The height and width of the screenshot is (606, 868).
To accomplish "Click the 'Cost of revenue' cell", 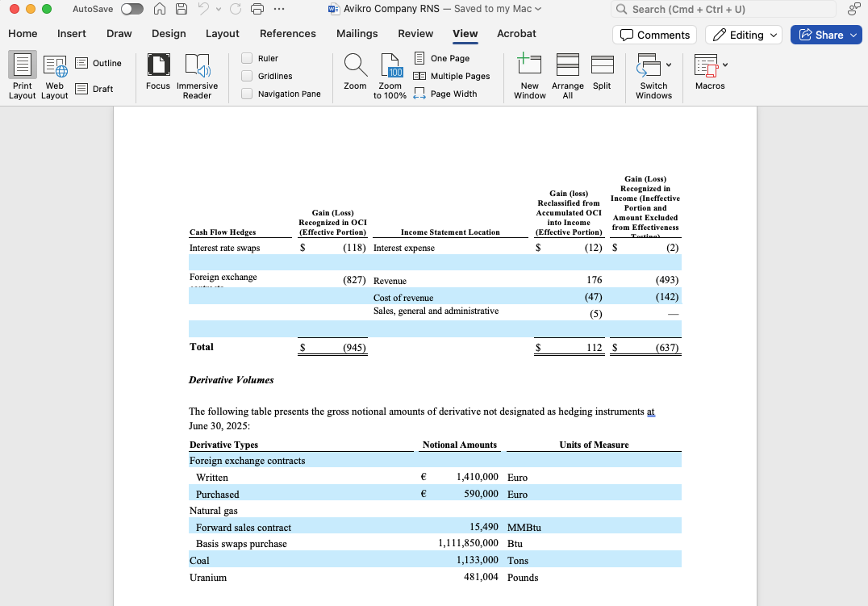I will (x=403, y=298).
